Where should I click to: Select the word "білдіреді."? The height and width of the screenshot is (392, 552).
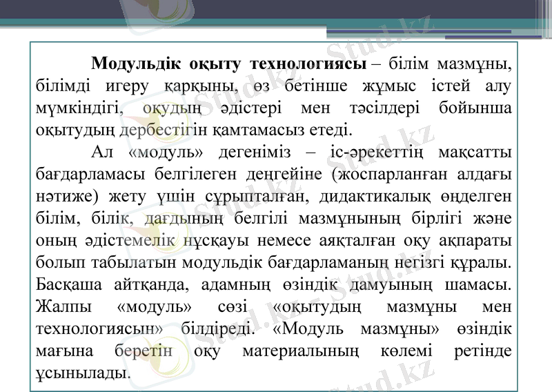[x=217, y=329]
